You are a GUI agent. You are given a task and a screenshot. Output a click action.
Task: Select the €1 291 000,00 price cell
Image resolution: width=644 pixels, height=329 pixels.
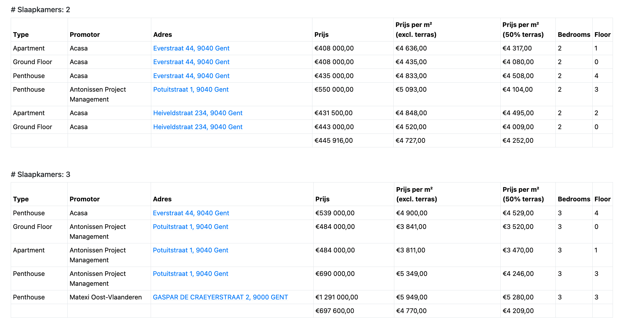coord(337,297)
